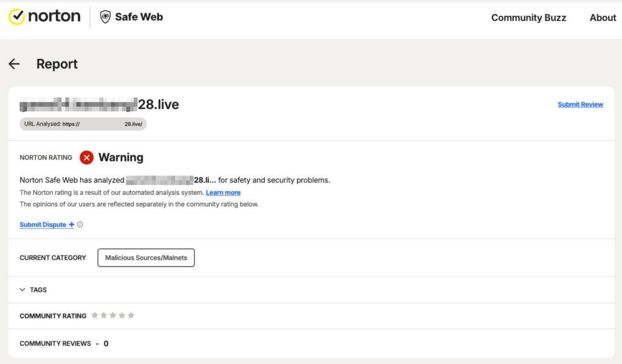Click the chevron next to TAGS
This screenshot has width=622, height=364.
22,289
